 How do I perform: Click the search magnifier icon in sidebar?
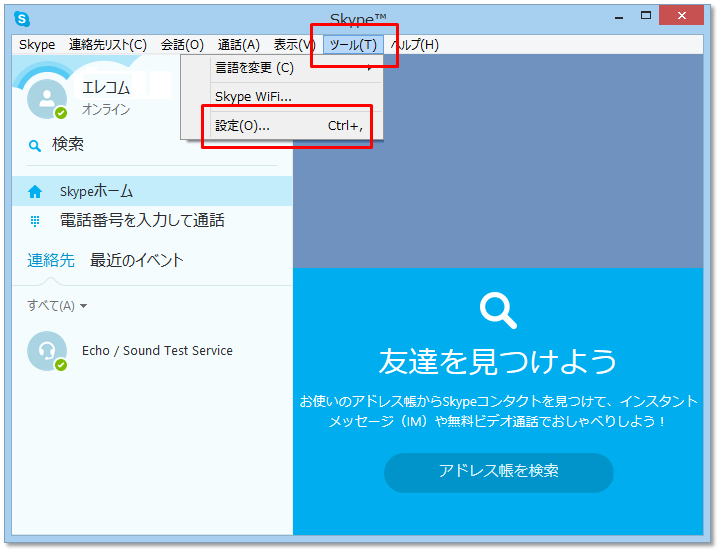34,146
